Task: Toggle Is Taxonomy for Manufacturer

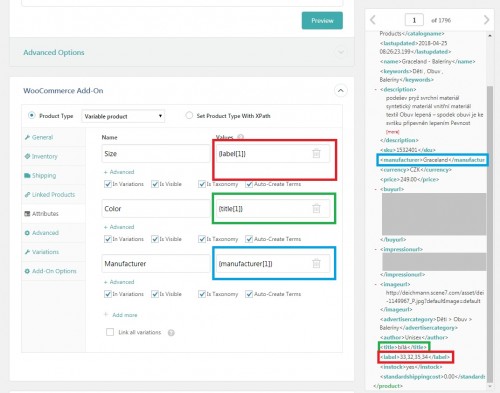Action: 202,294
